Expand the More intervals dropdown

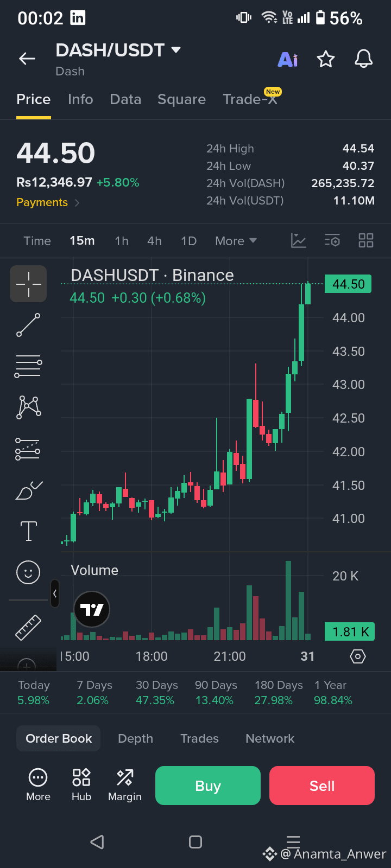pyautogui.click(x=236, y=241)
